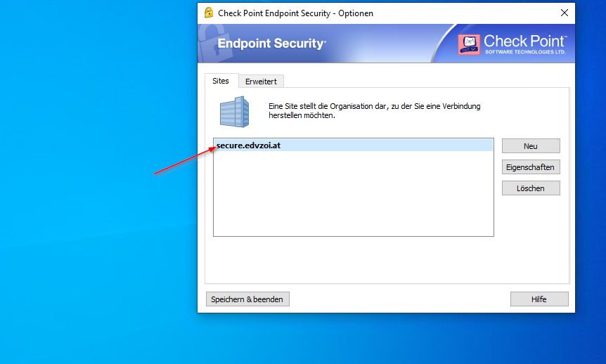Open the Erweitert tab
The height and width of the screenshot is (364, 606).
pyautogui.click(x=261, y=82)
